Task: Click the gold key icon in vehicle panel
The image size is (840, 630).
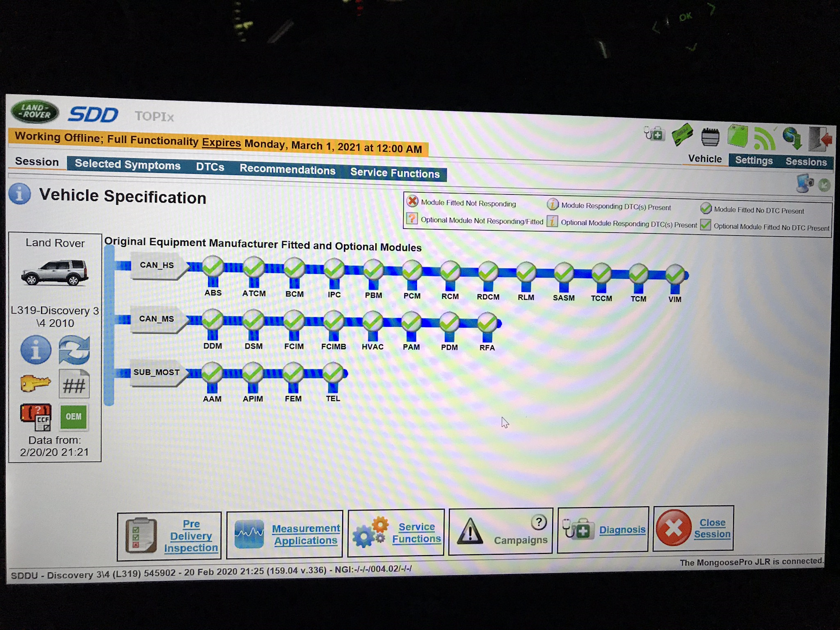Action: coord(35,384)
